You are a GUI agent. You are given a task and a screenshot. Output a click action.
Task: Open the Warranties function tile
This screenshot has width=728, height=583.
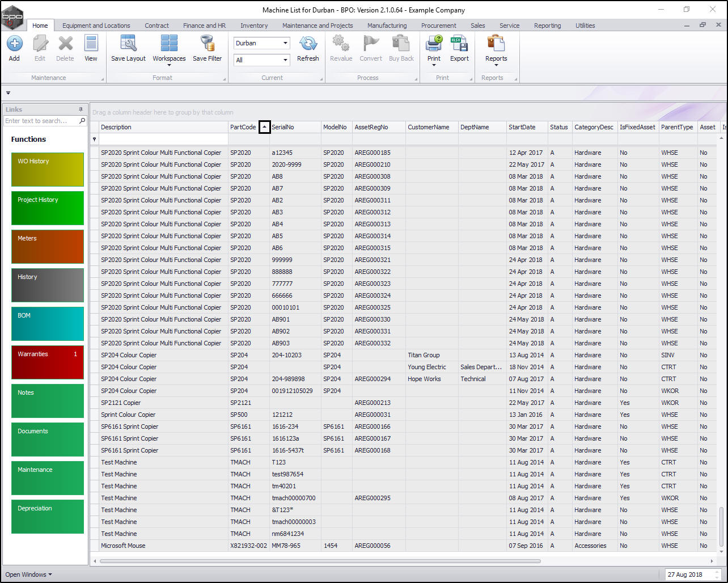point(48,362)
